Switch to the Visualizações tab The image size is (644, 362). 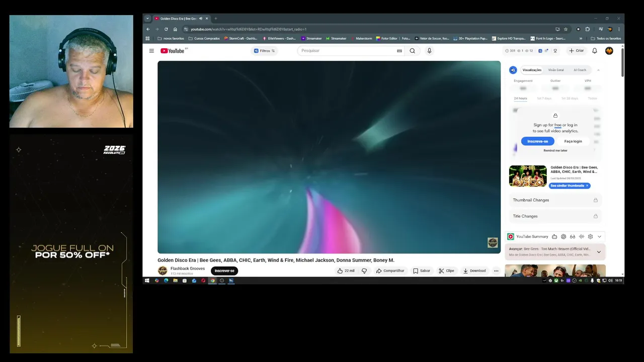coord(532,70)
